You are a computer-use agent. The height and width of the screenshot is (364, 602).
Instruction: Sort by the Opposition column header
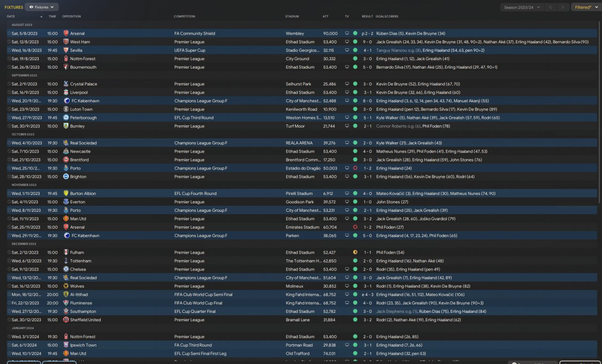click(71, 16)
